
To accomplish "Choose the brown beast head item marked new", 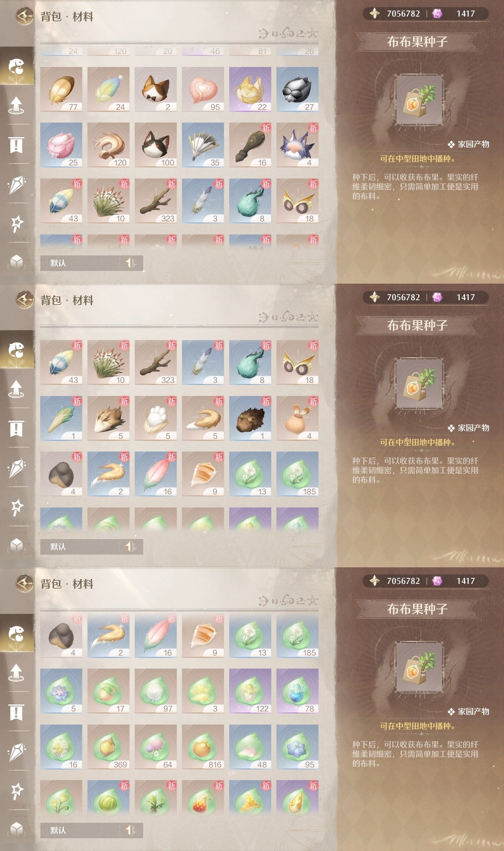I will click(x=250, y=418).
